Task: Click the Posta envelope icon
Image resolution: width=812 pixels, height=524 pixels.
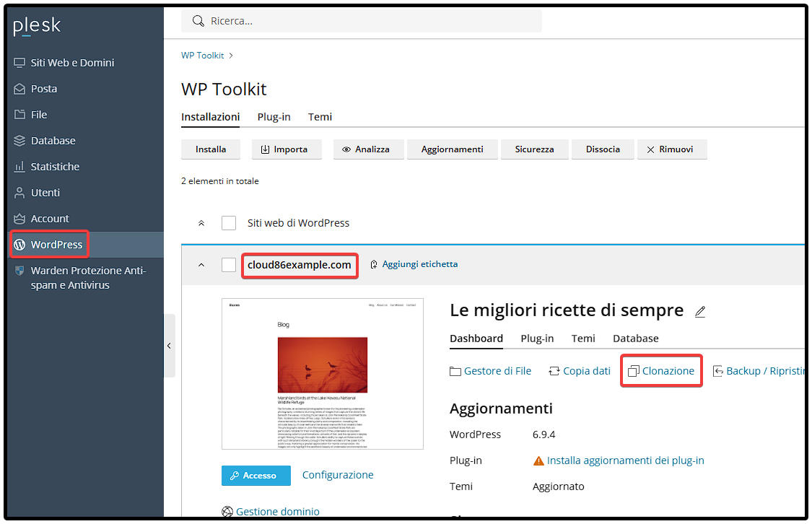Action: click(x=19, y=89)
